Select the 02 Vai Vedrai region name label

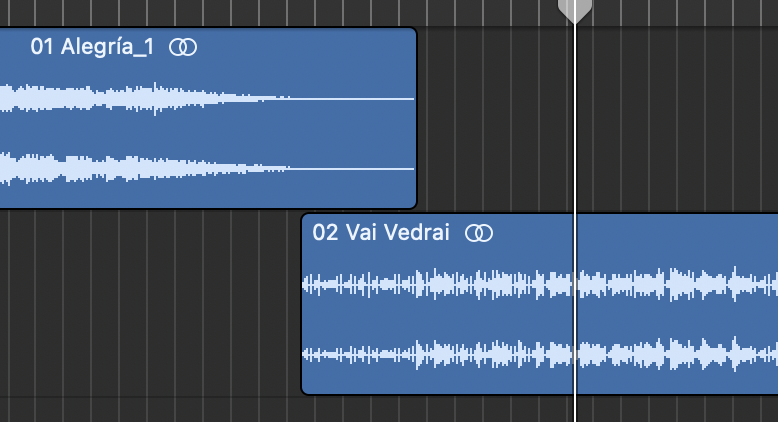(x=381, y=233)
